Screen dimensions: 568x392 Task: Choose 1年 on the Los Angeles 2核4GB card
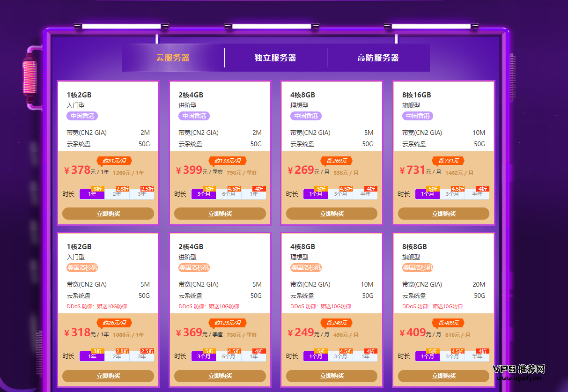click(x=254, y=356)
